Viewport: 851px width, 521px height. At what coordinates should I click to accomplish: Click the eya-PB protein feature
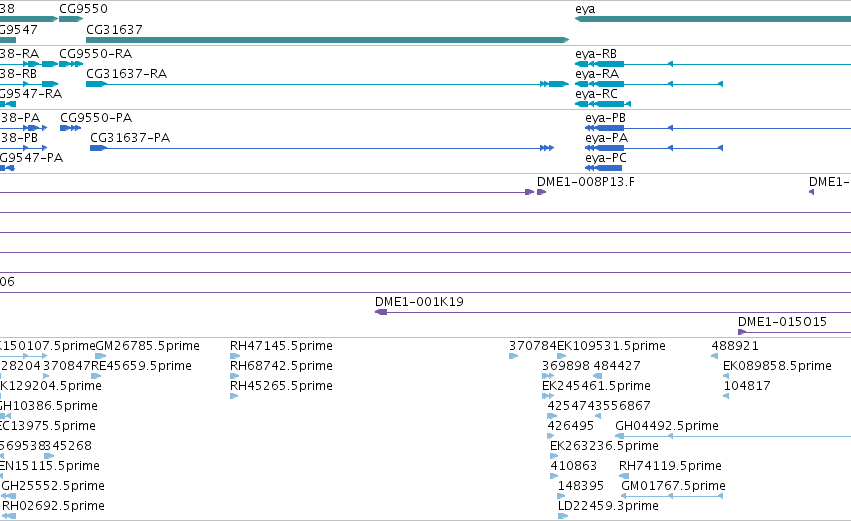pos(717,128)
